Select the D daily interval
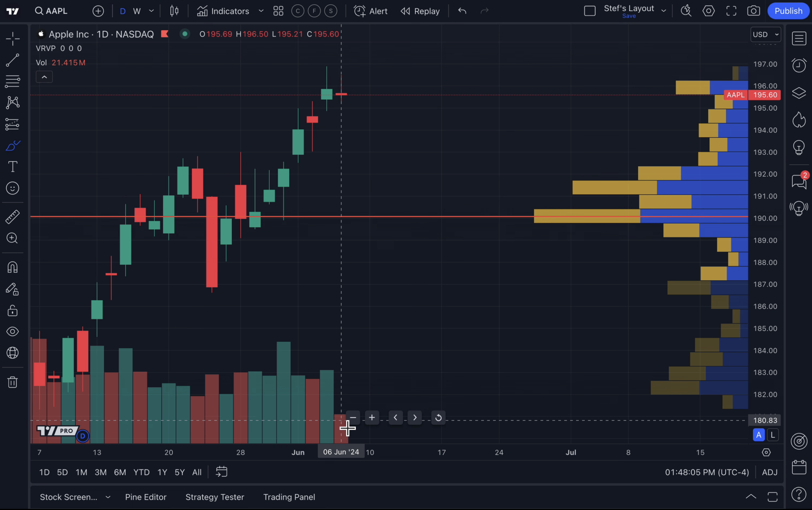Image resolution: width=812 pixels, height=510 pixels. coord(123,11)
